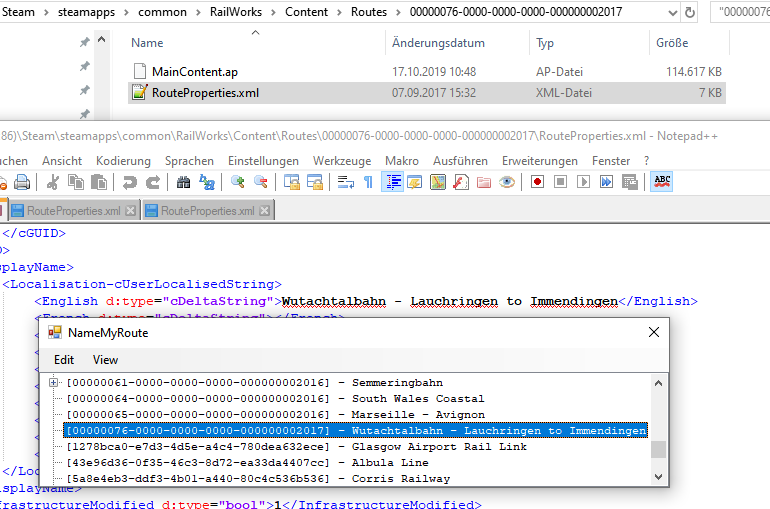Redo the last undone edit

[x=153, y=182]
